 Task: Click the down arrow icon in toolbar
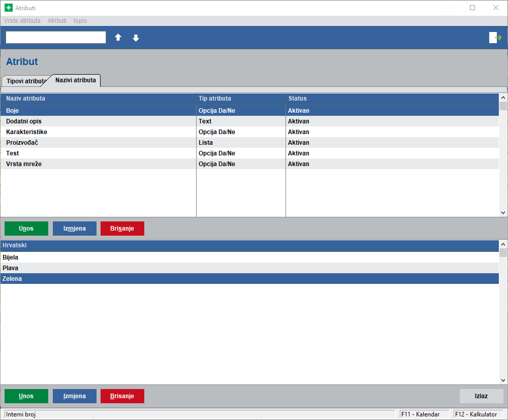click(136, 38)
